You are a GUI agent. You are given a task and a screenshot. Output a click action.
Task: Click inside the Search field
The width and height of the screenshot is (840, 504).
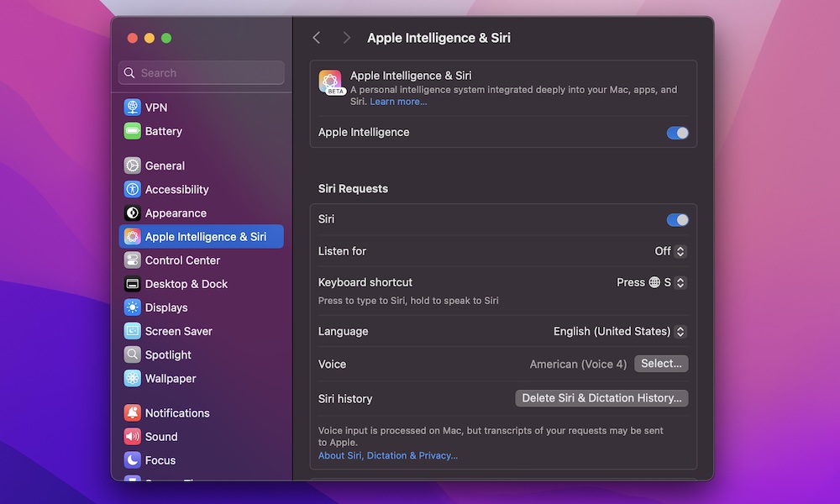tap(200, 73)
